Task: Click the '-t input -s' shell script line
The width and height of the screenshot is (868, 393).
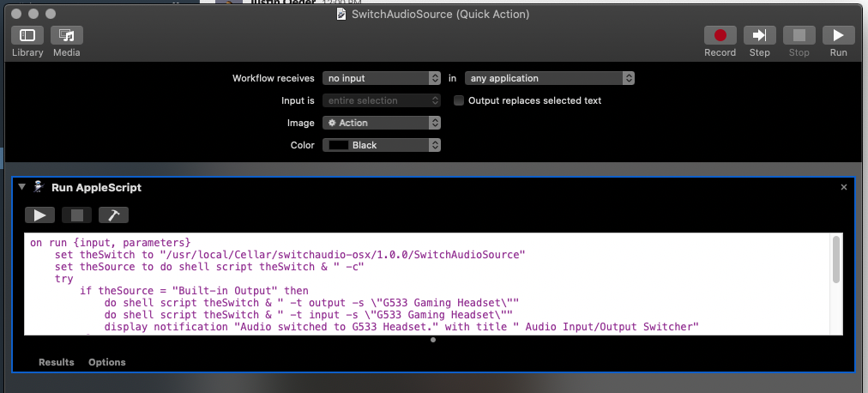Action: click(308, 314)
